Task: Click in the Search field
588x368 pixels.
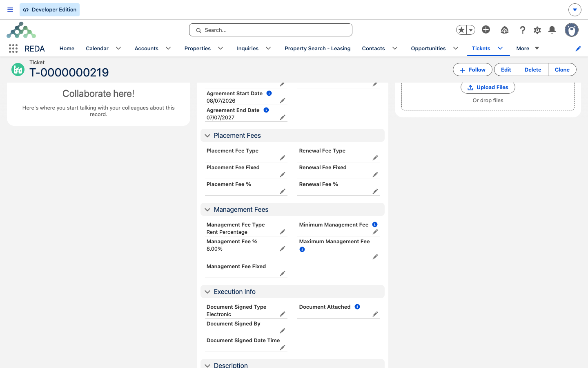Action: point(271,30)
